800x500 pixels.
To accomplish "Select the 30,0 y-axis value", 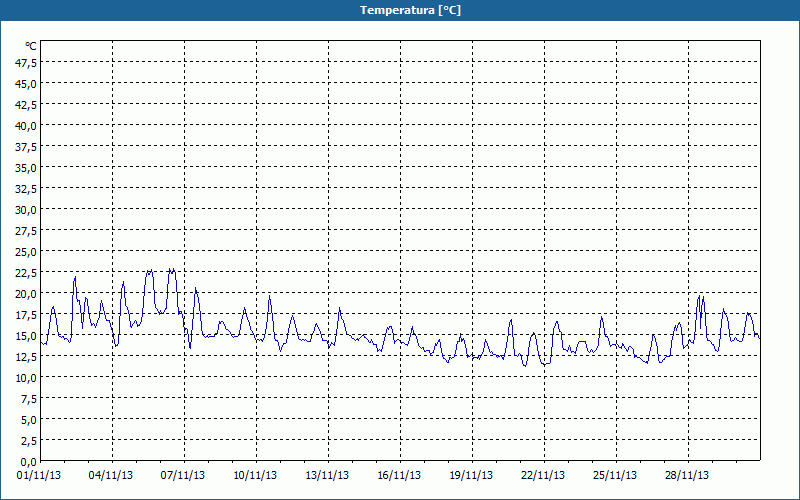I will point(27,210).
